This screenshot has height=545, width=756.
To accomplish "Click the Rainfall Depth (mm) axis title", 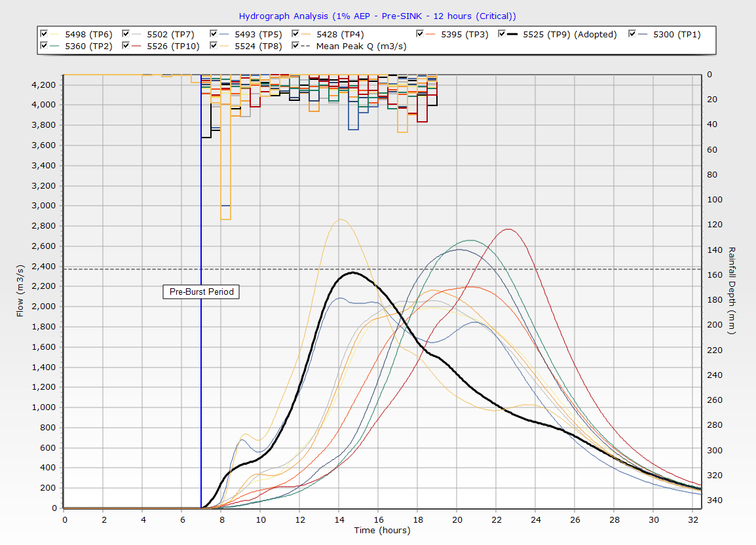I will 731,291.
